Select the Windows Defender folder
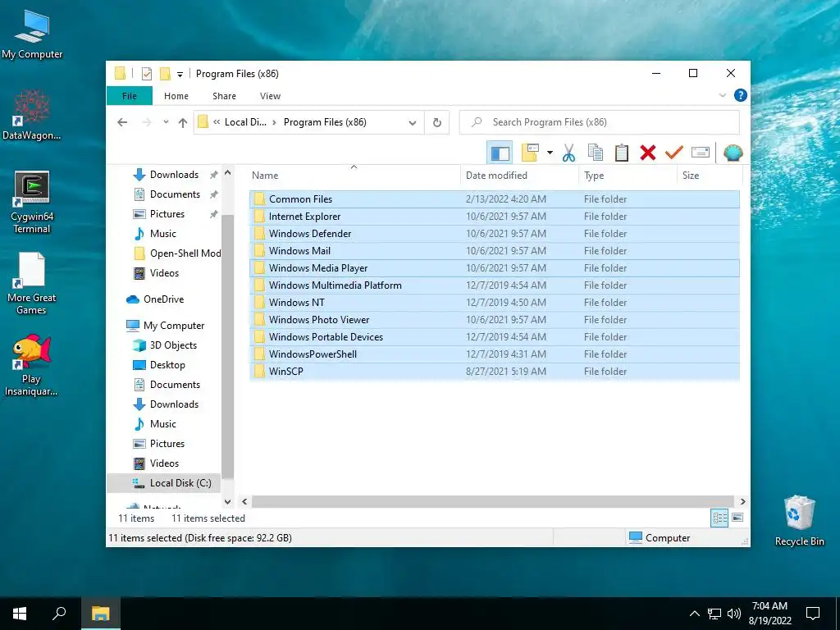This screenshot has width=840, height=630. click(x=494, y=234)
